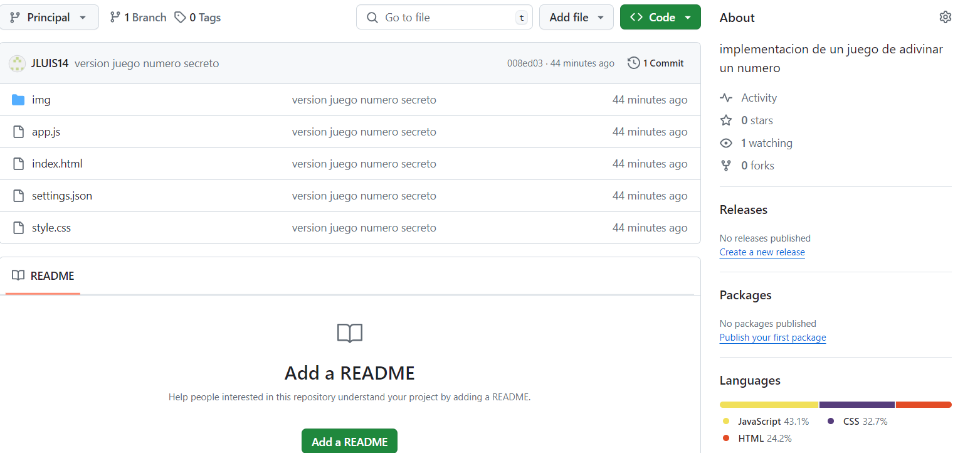Open commit message in the index.html row
This screenshot has height=453, width=980.
click(364, 164)
